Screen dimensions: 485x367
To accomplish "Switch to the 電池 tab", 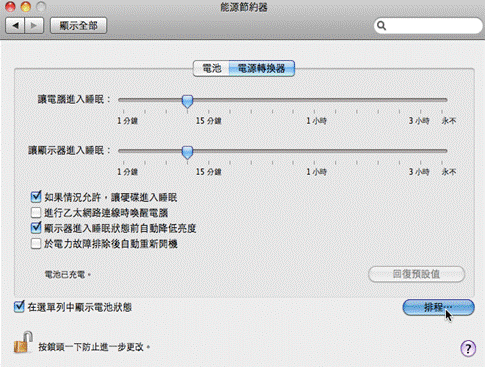I will point(211,68).
